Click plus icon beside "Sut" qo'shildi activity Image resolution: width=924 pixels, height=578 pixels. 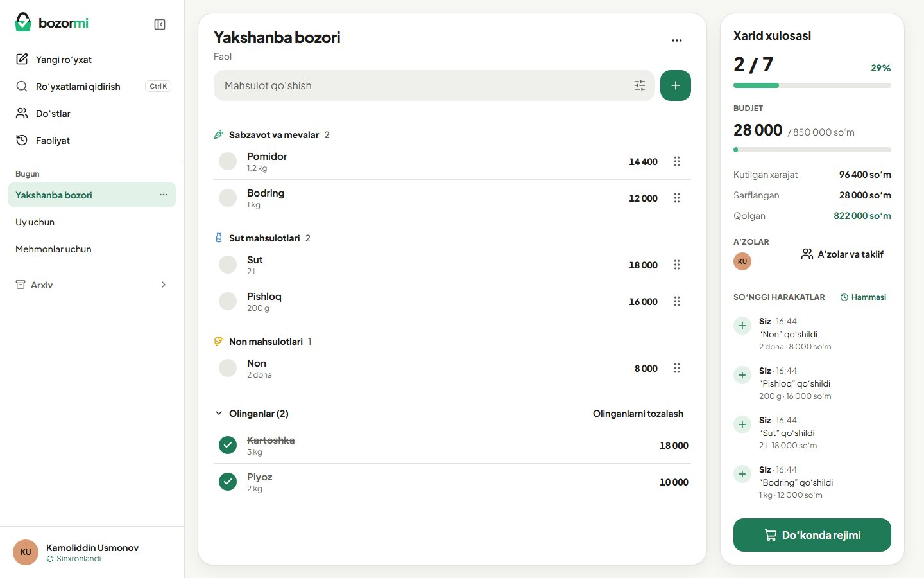click(x=742, y=425)
